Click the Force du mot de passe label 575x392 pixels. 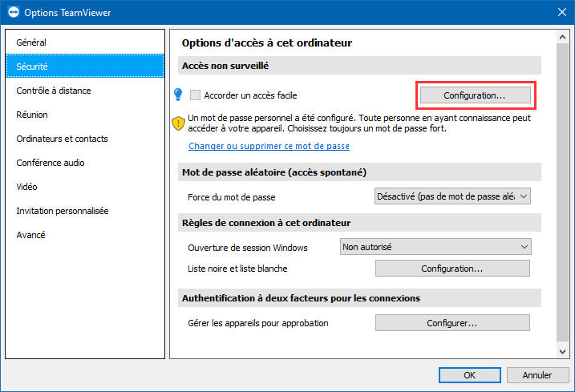click(232, 197)
